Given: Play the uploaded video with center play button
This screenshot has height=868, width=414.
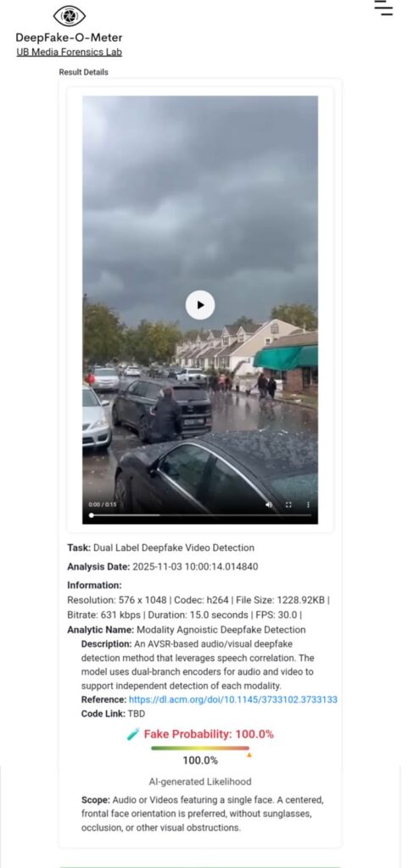Looking at the screenshot, I should pos(200,305).
